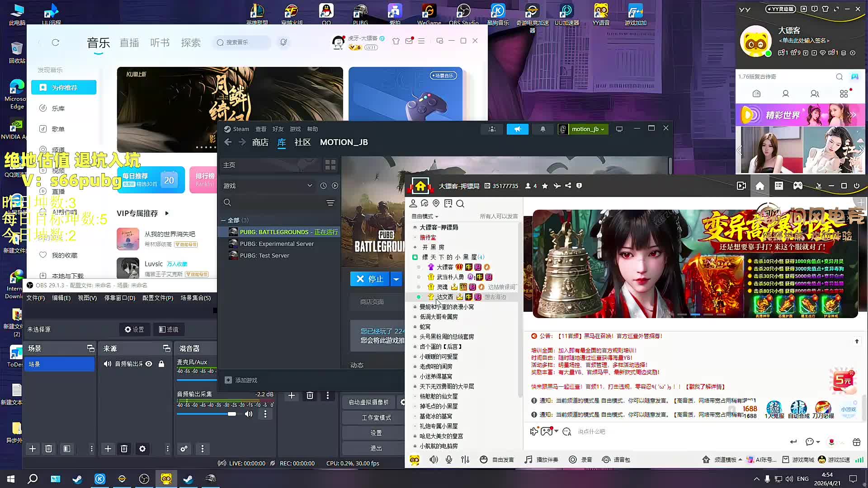Add a new OBS scene with plus
The width and height of the screenshot is (868, 488).
click(x=33, y=449)
